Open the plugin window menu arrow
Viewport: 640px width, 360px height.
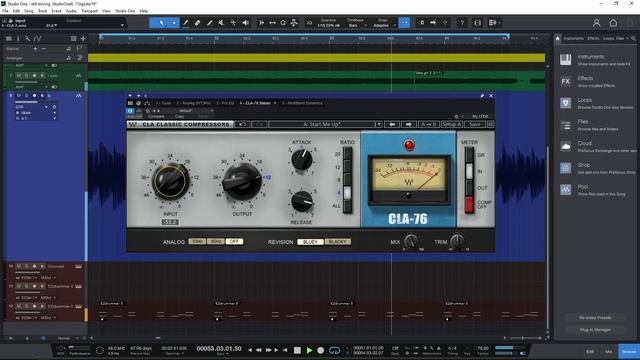pyautogui.click(x=130, y=96)
